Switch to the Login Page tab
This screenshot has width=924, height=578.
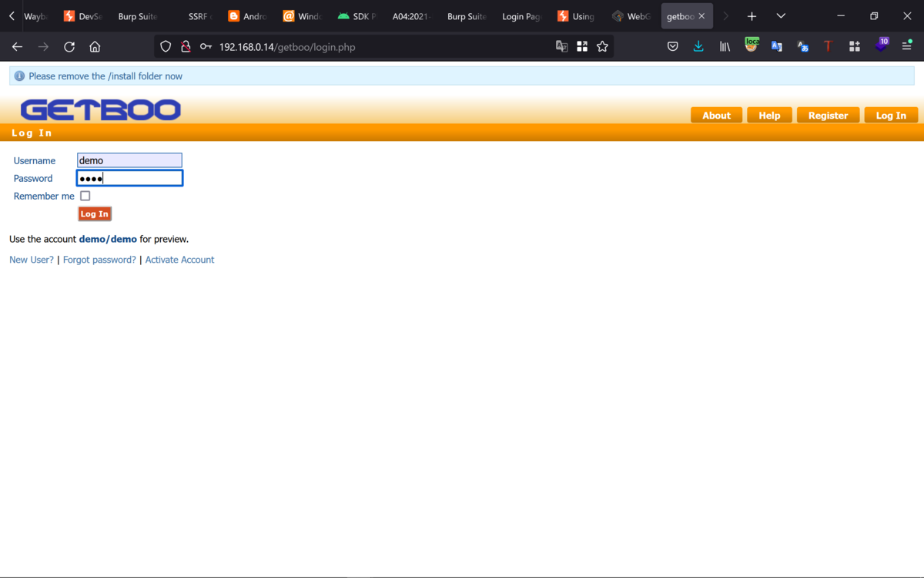pos(521,16)
